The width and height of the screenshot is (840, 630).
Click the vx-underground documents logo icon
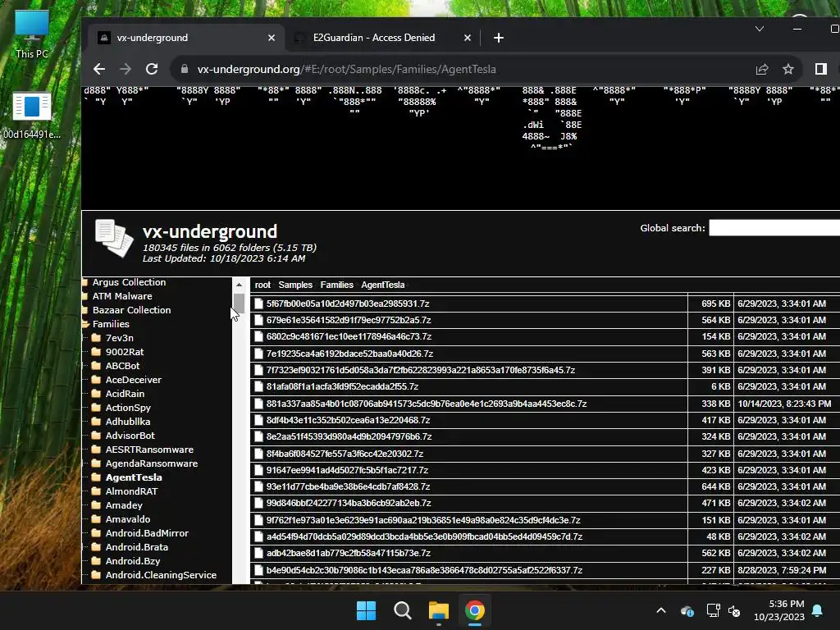pyautogui.click(x=114, y=239)
